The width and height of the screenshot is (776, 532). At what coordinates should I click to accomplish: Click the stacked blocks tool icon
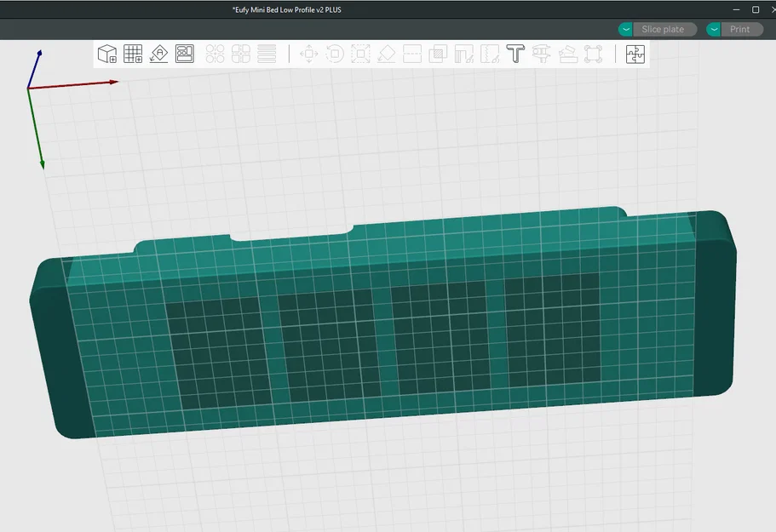tap(567, 54)
